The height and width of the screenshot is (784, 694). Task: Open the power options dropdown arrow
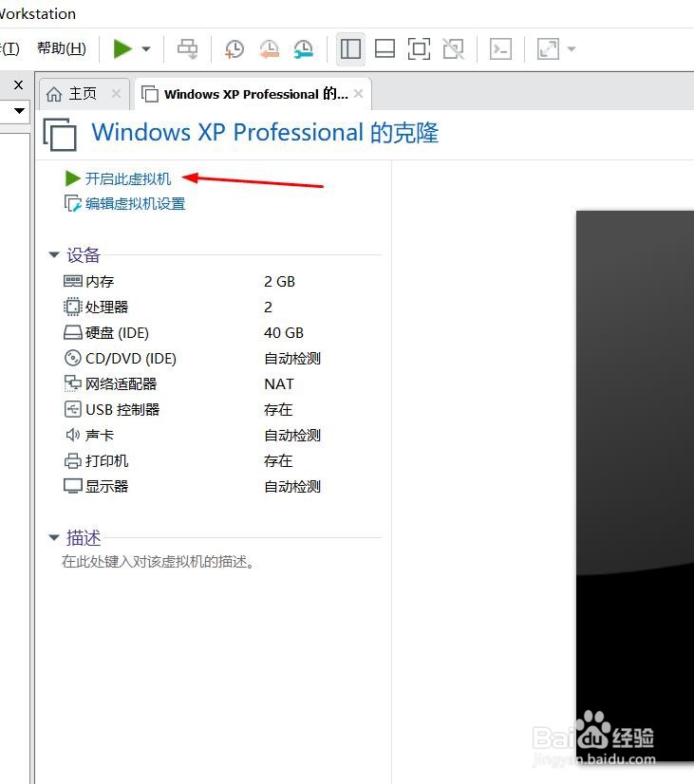[x=146, y=49]
